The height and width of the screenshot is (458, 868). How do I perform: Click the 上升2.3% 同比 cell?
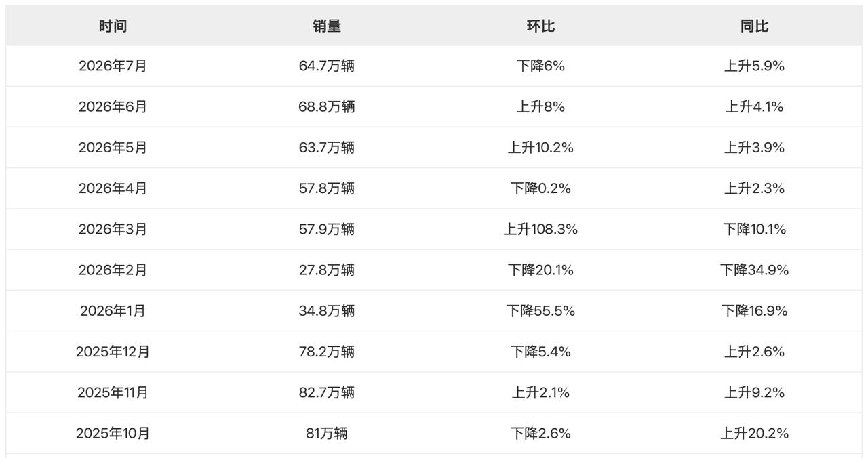click(755, 188)
